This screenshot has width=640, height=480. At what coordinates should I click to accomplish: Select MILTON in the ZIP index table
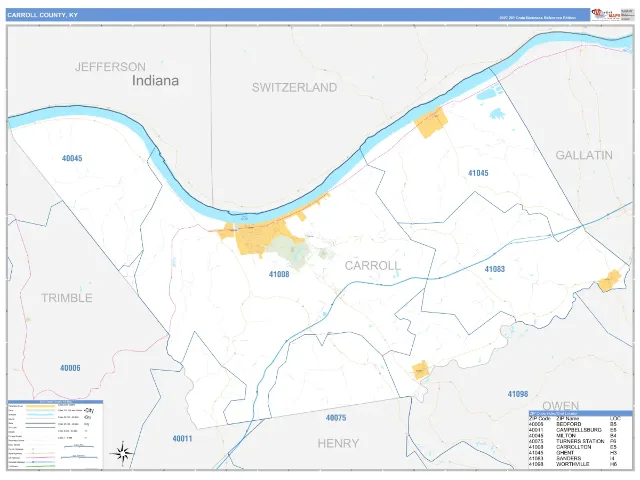tap(566, 436)
